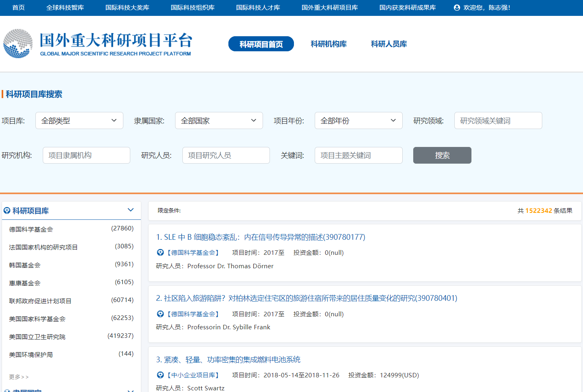Click the icon next to 科研项目库 heading
This screenshot has height=392, width=583.
click(7, 211)
